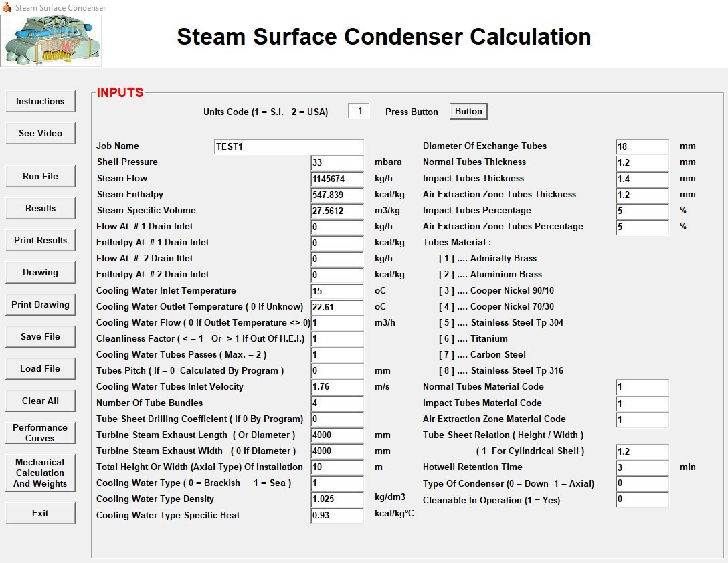This screenshot has height=563, width=728.
Task: Click the Shell Pressure input field
Action: pyautogui.click(x=337, y=162)
